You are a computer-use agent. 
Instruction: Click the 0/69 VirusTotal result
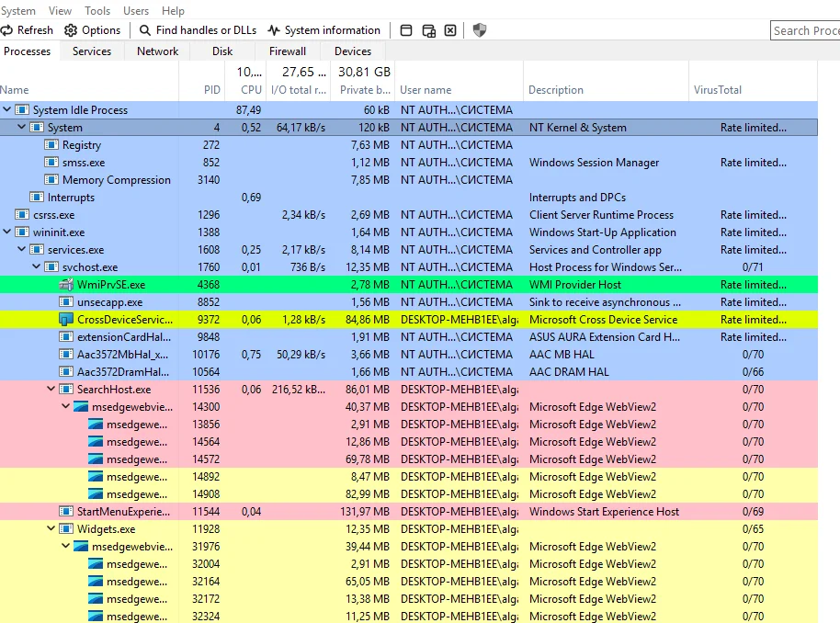point(753,512)
